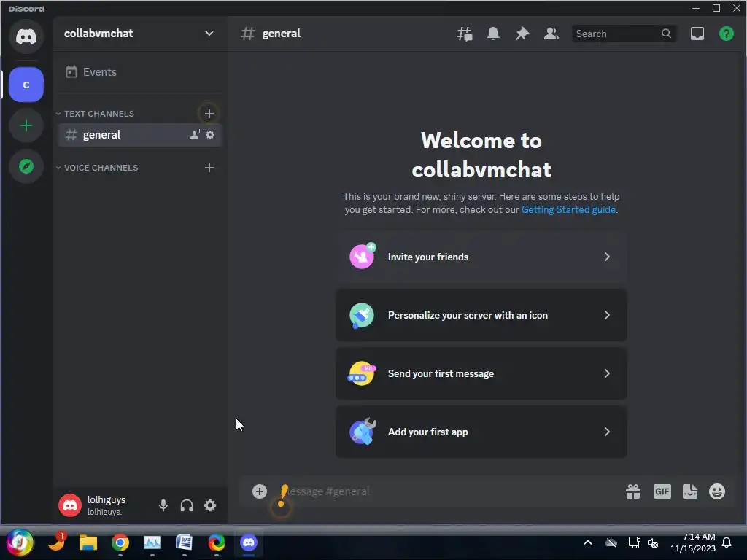This screenshot has width=747, height=560.
Task: Open User Settings gear
Action: pos(210,505)
